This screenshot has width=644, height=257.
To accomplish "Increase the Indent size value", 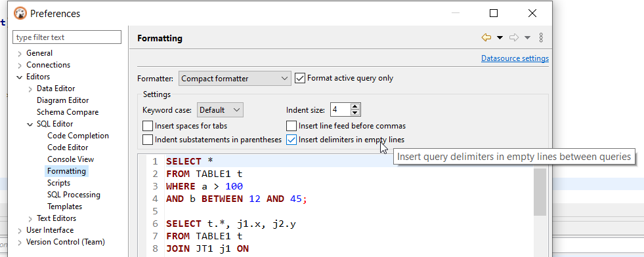I will [355, 107].
